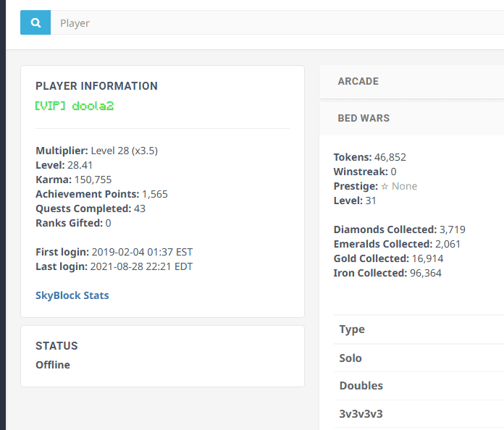Select the Karma 150,755 value

(93, 180)
